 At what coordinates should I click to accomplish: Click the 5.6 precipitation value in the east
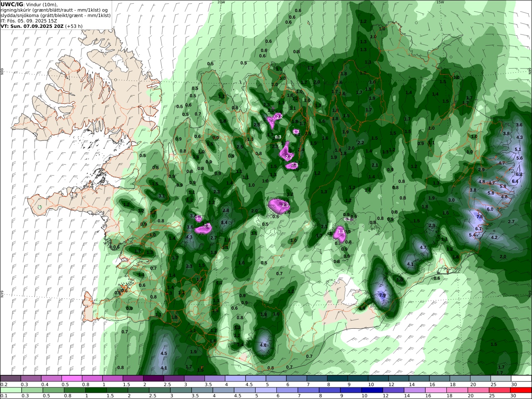click(x=520, y=158)
